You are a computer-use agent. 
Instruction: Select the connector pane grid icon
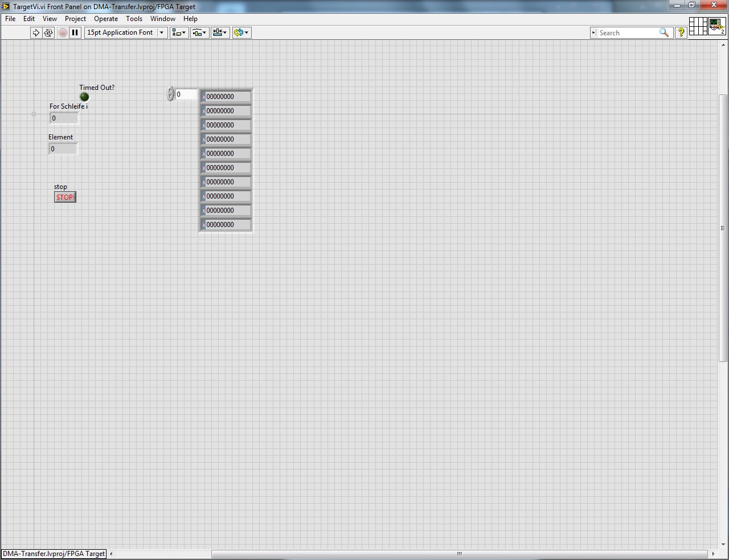pyautogui.click(x=698, y=26)
